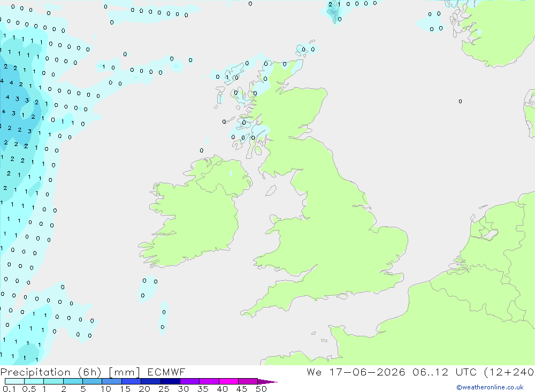This screenshot has width=535, height=392.
Task: Choose the 25–30 mm navy legend swatch
Action: pyautogui.click(x=170, y=381)
